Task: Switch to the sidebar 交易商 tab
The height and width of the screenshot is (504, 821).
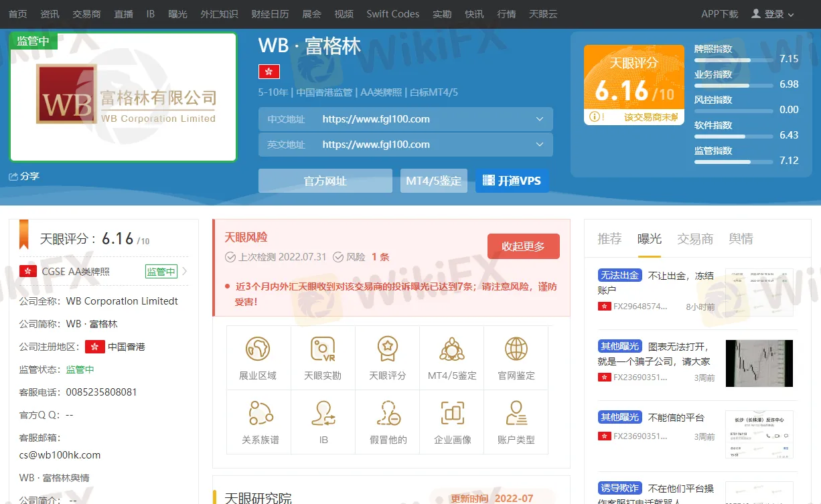Action: (x=695, y=239)
